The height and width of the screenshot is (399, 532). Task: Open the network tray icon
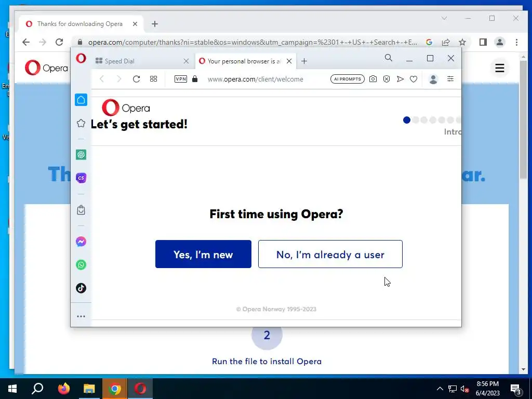point(453,389)
